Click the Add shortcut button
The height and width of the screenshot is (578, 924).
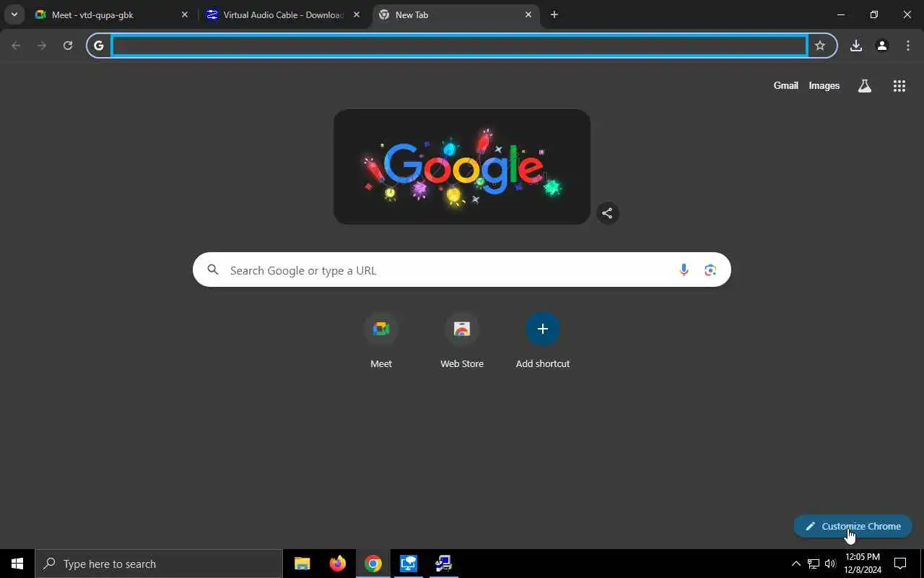pyautogui.click(x=543, y=341)
